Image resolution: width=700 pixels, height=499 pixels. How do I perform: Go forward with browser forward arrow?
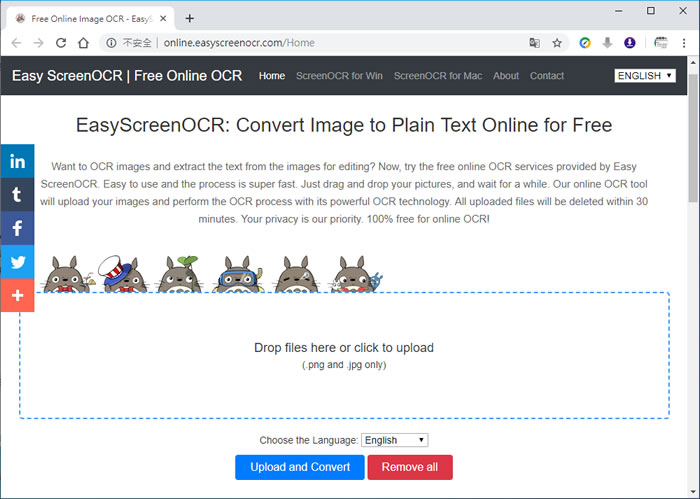click(39, 43)
